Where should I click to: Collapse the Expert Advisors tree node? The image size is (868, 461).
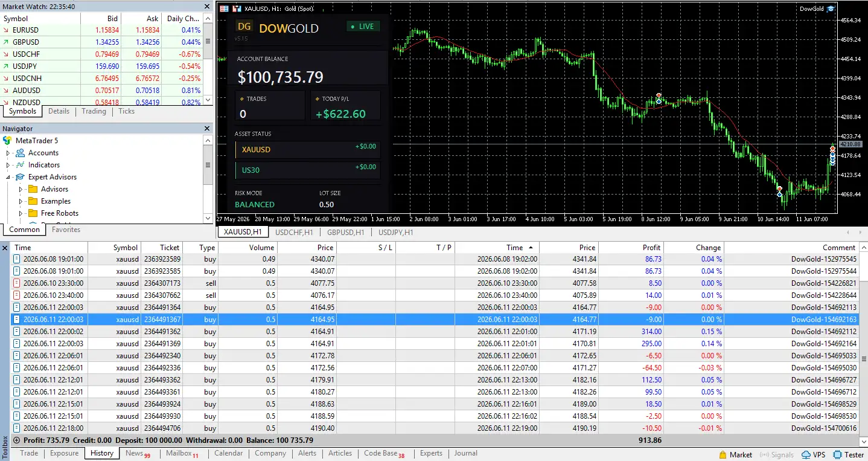click(x=8, y=177)
